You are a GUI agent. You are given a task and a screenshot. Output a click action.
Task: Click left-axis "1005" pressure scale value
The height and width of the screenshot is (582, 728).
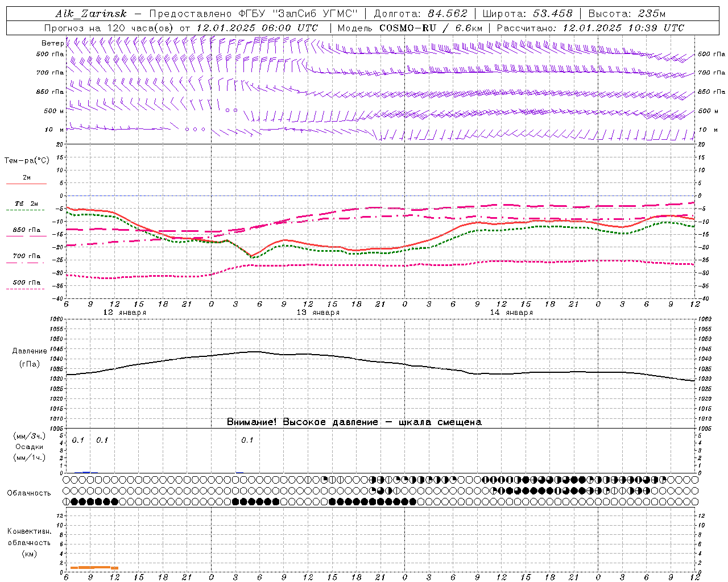click(57, 429)
